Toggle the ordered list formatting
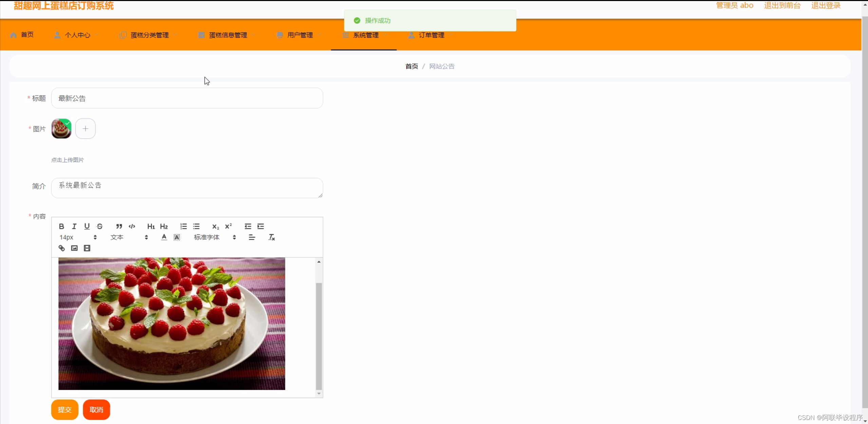Viewport: 868px width, 424px height. tap(183, 226)
